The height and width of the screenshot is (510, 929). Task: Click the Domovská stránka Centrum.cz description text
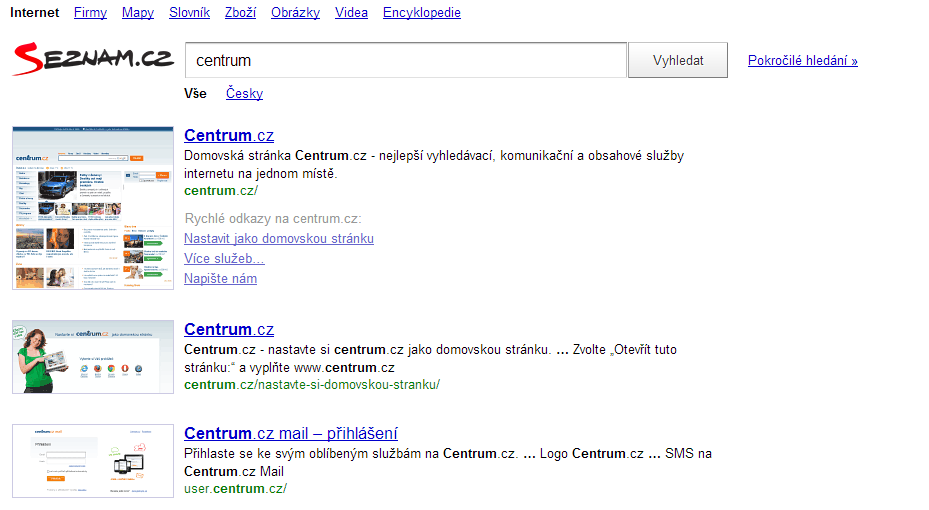click(434, 165)
